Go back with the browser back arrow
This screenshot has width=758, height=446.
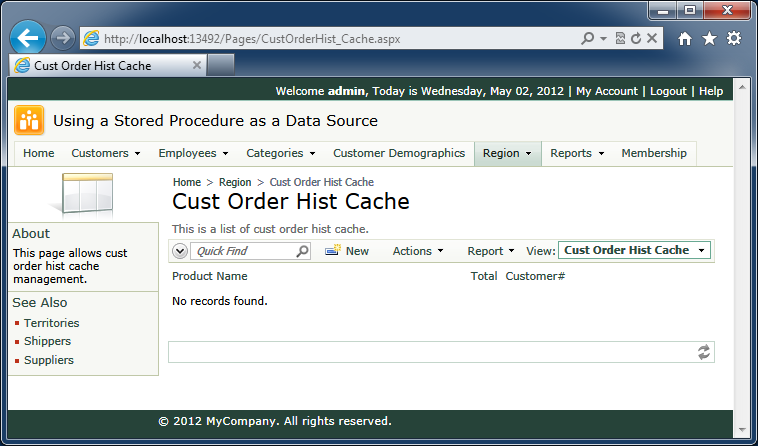[28, 38]
